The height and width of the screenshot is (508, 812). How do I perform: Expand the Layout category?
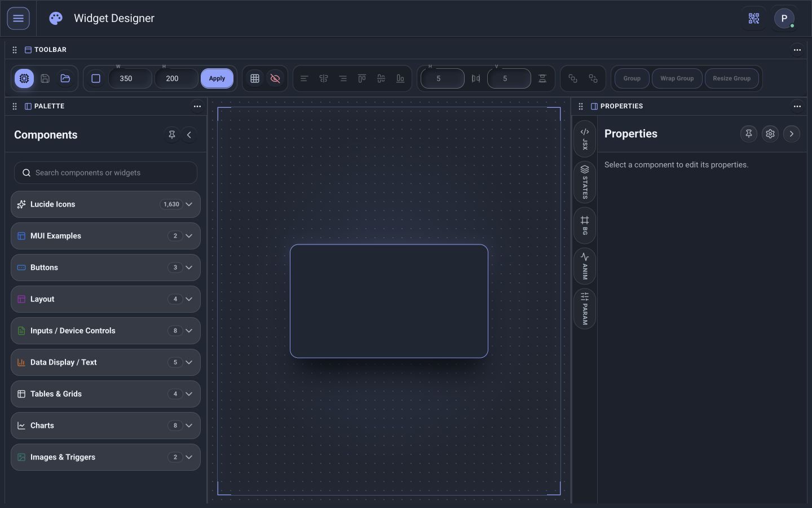point(105,299)
